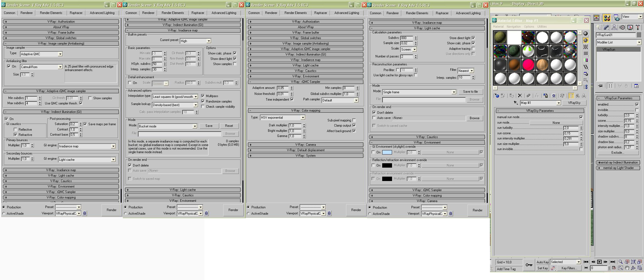Switch to the Hierarchy command panel tab
The width and height of the screenshot is (644, 280).
[x=614, y=27]
